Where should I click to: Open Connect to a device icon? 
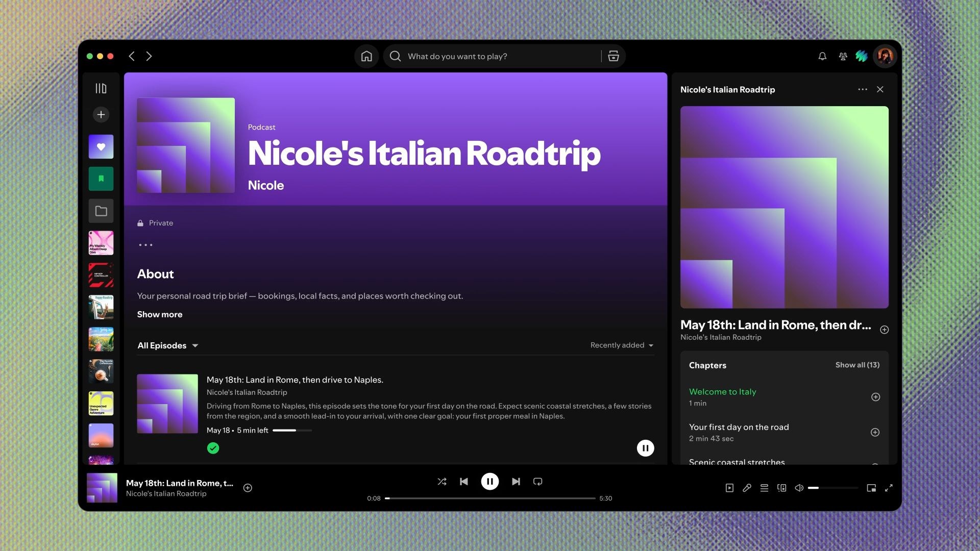[x=781, y=488]
